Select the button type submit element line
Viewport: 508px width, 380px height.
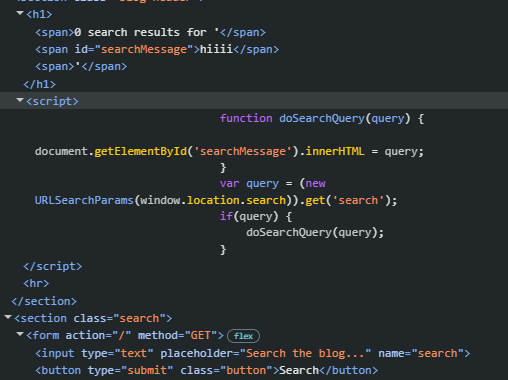[207, 370]
